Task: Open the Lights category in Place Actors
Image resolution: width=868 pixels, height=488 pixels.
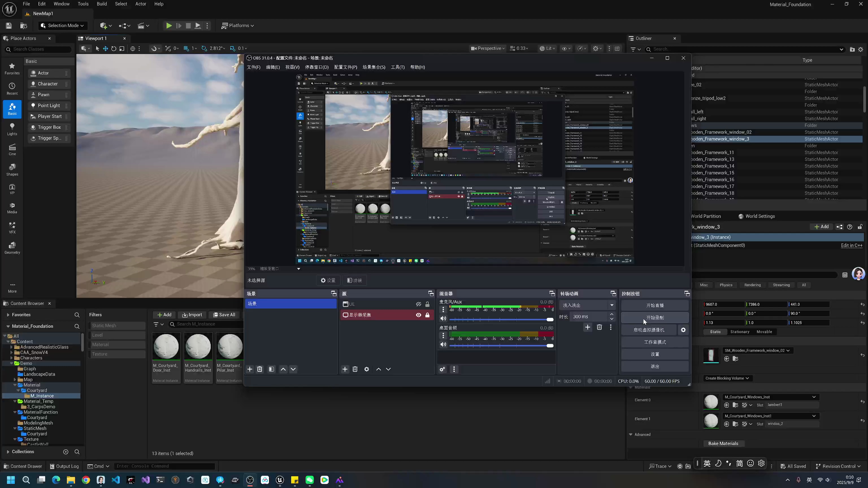Action: coord(12,129)
